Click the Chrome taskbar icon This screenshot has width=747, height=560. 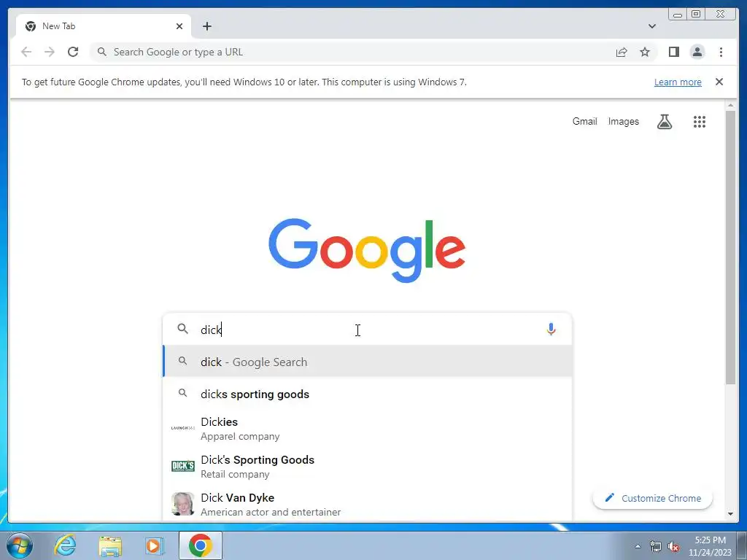(x=200, y=545)
